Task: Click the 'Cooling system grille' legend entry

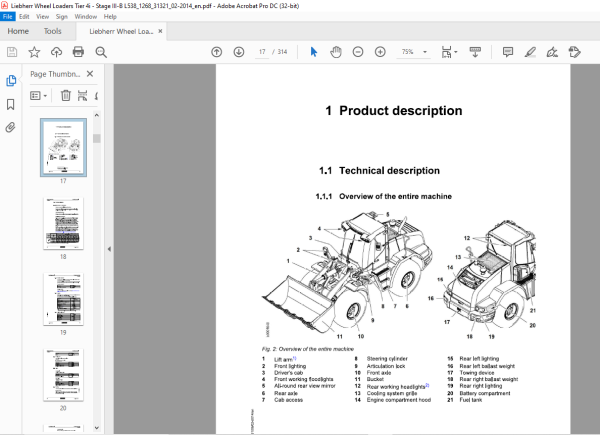Action: pos(392,393)
